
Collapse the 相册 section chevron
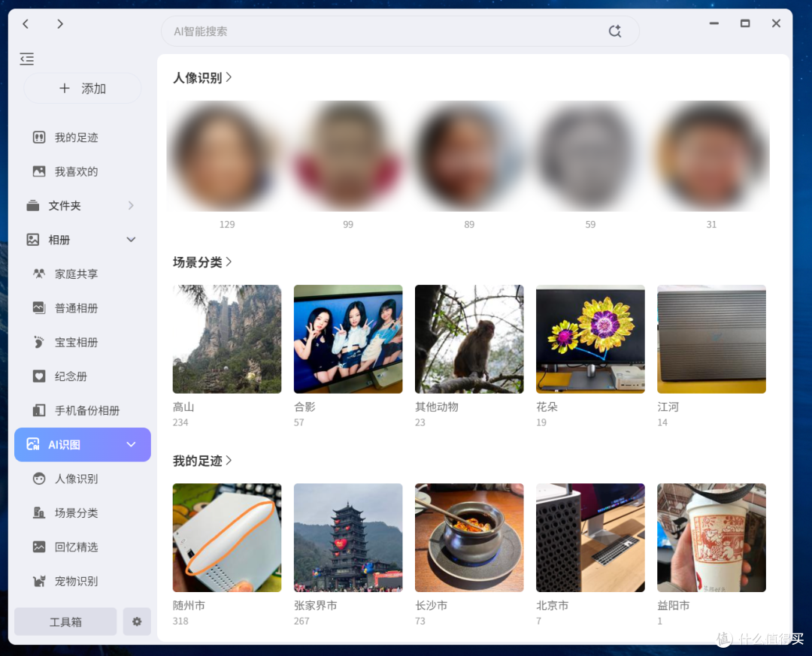(x=131, y=240)
